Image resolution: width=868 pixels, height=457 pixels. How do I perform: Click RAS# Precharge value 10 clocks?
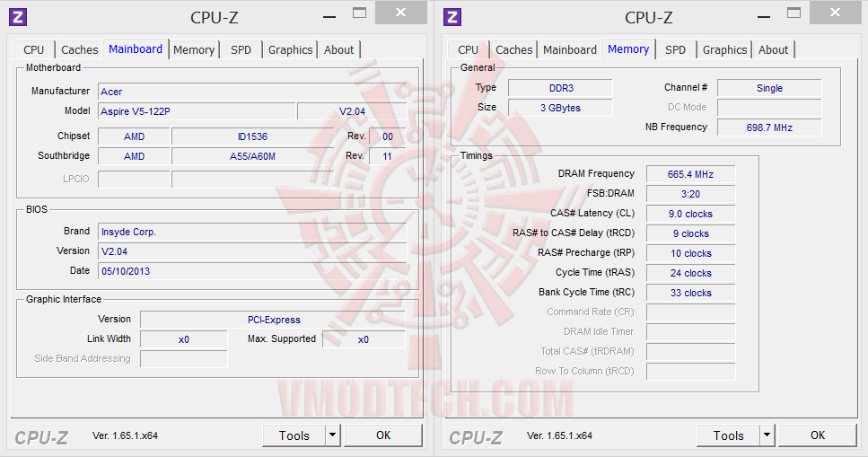[691, 253]
